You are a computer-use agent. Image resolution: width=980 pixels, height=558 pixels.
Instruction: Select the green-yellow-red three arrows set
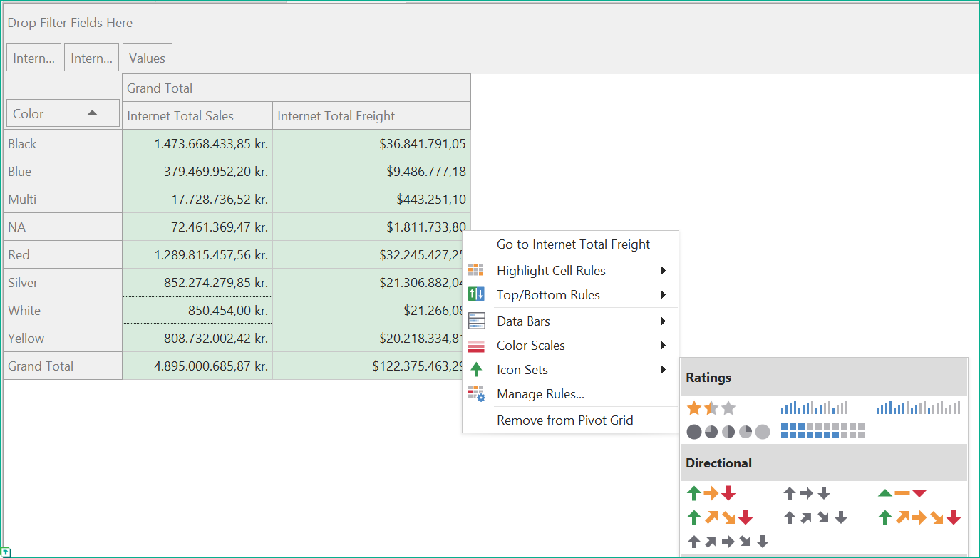click(710, 492)
